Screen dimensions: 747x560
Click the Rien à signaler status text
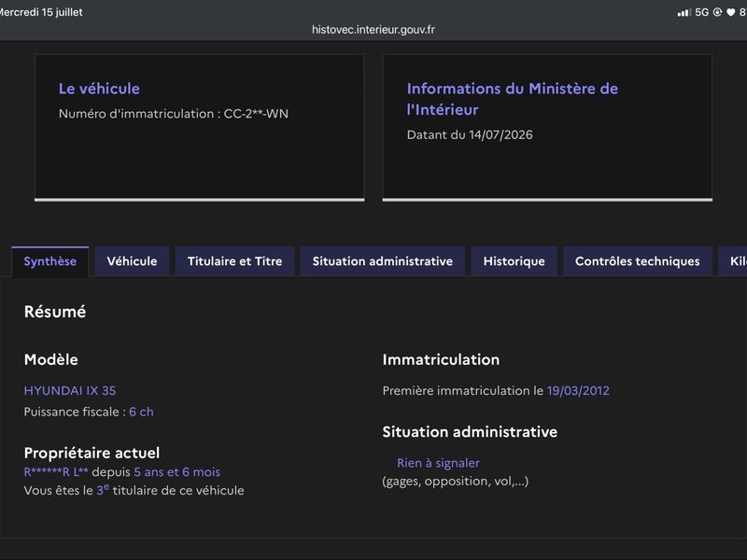tap(438, 463)
